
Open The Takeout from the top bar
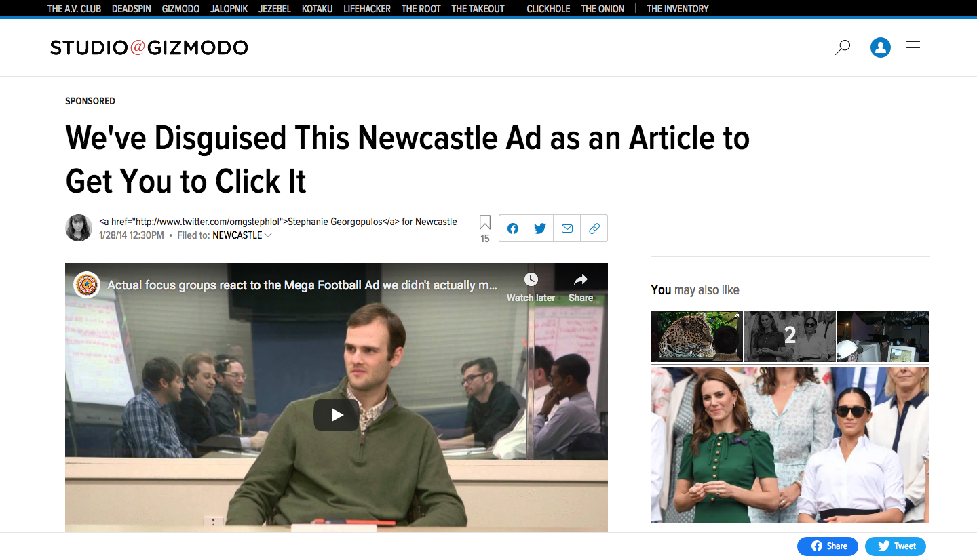(x=478, y=9)
